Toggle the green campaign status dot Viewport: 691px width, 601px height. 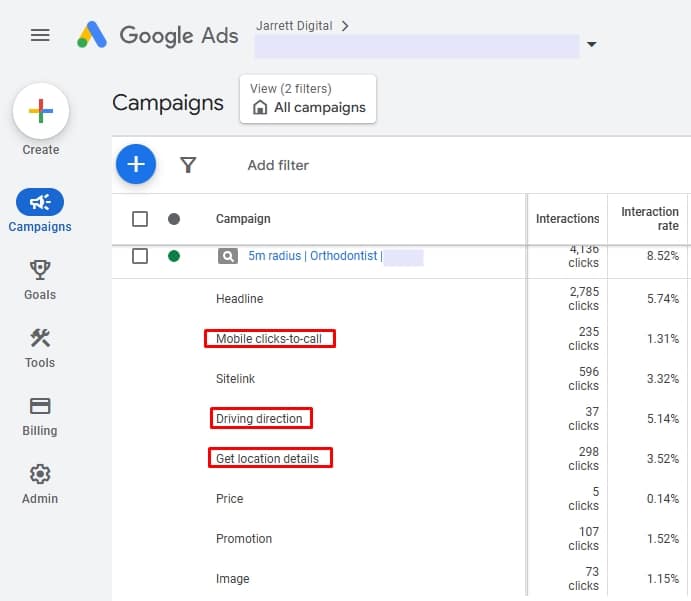pyautogui.click(x=174, y=256)
